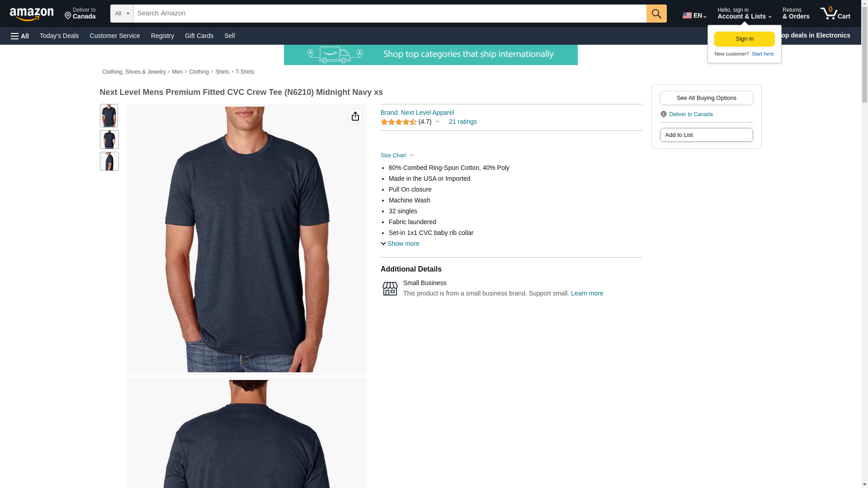Click the Amazon logo

coord(32,14)
